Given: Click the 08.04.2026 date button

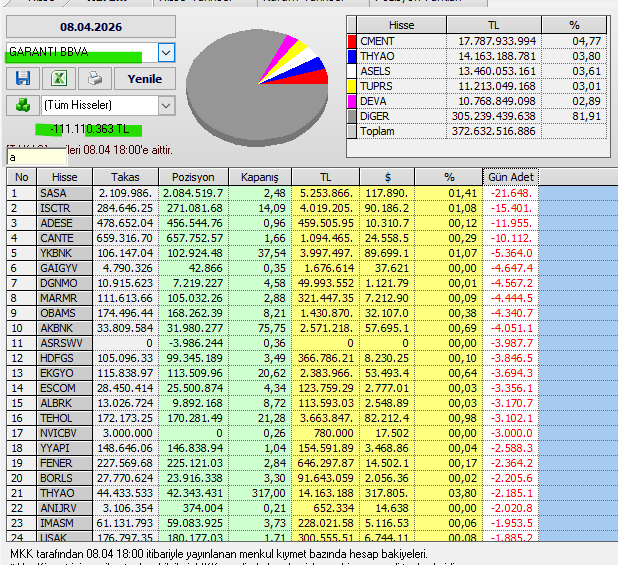Looking at the screenshot, I should (91, 27).
